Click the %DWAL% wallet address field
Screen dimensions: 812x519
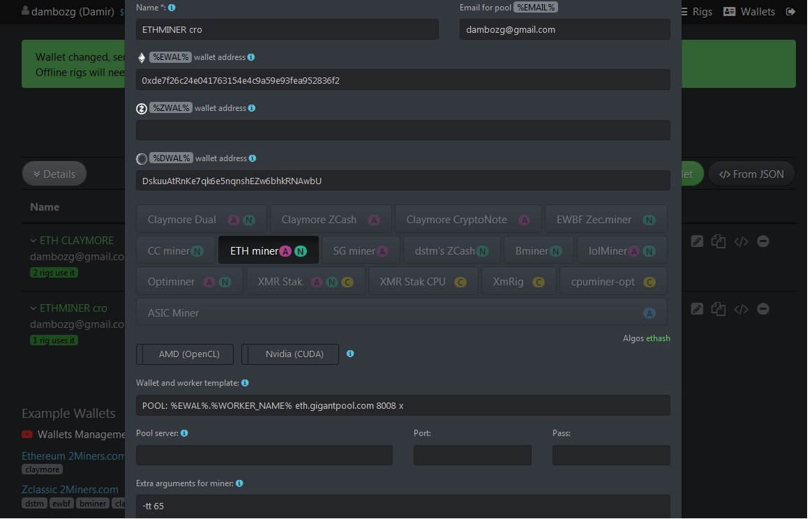pos(403,181)
